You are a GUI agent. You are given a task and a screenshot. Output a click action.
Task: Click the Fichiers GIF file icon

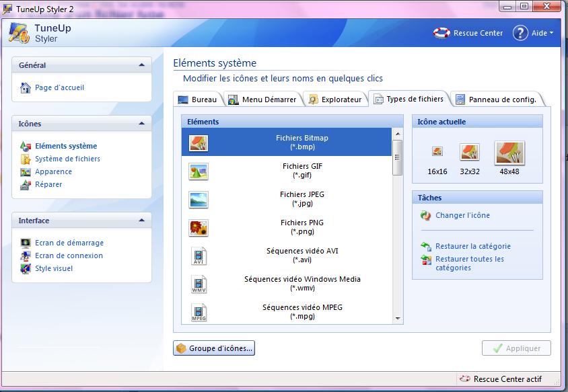coord(199,171)
